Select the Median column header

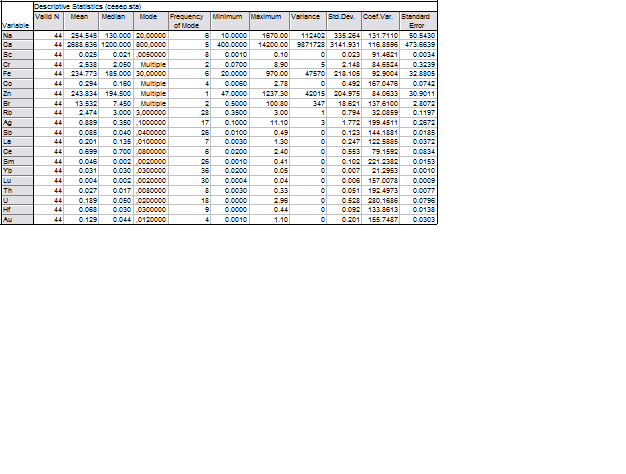(116, 21)
